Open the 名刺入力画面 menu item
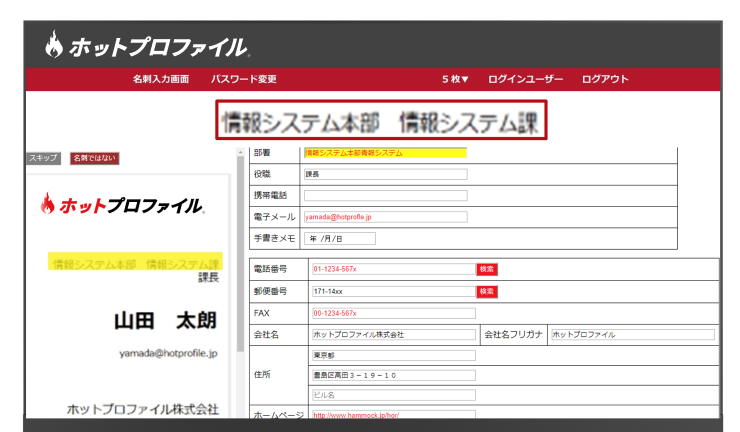The height and width of the screenshot is (432, 740). 160,79
